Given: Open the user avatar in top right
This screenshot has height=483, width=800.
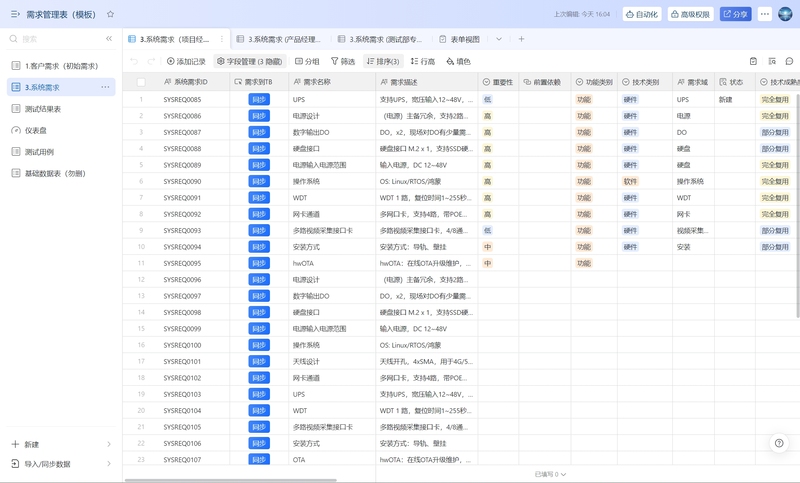Looking at the screenshot, I should point(785,14).
